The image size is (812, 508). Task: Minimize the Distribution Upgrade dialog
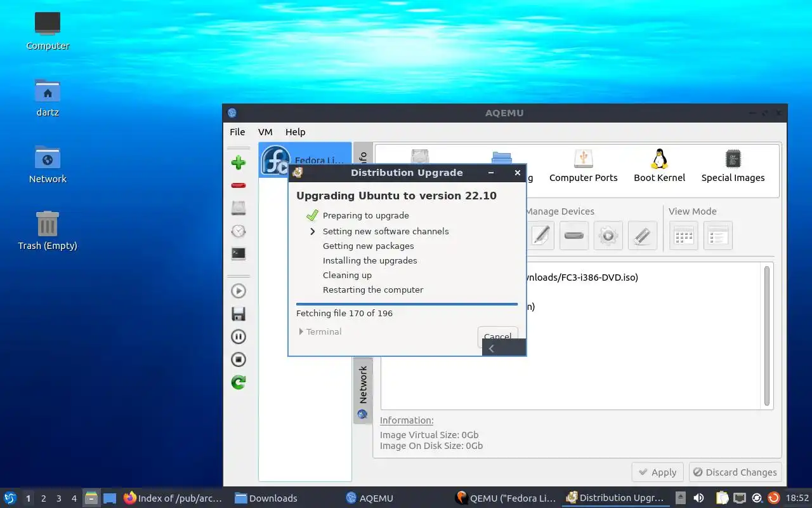(491, 173)
